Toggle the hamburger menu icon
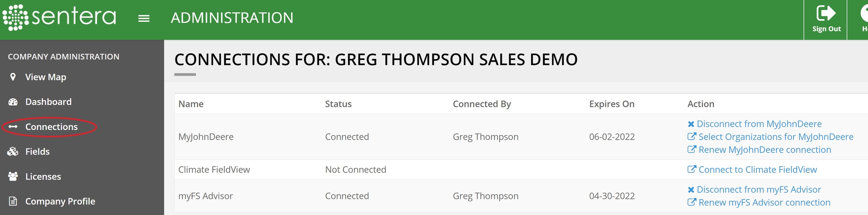The height and width of the screenshot is (215, 868). tap(144, 18)
